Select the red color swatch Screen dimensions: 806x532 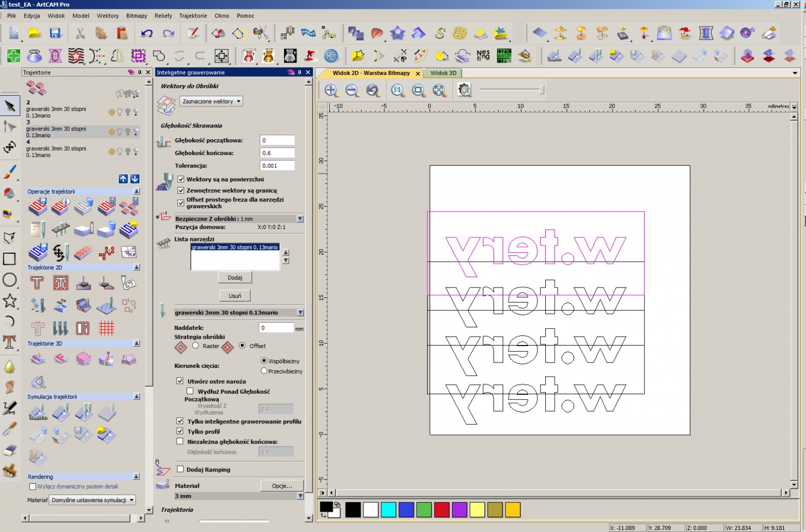click(x=442, y=510)
